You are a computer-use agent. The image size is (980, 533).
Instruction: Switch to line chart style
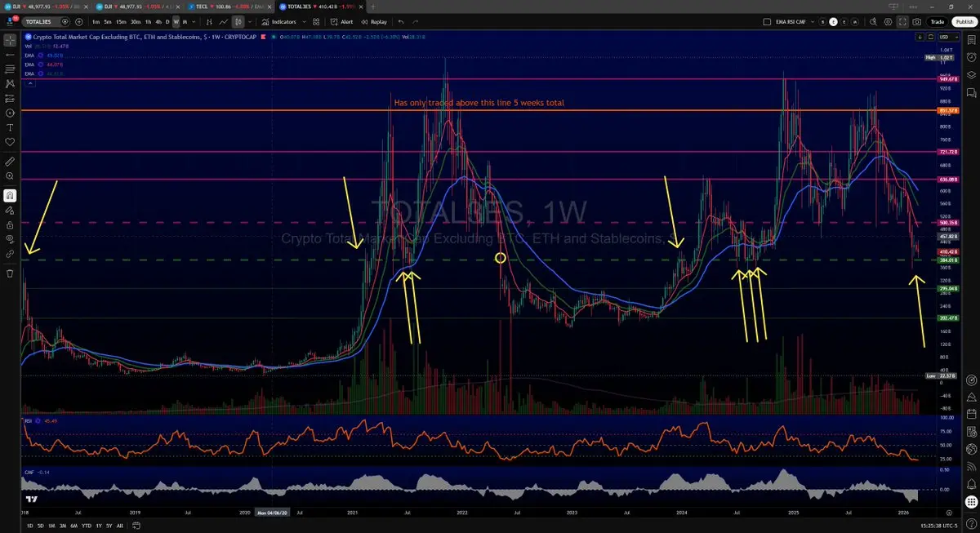coord(223,22)
